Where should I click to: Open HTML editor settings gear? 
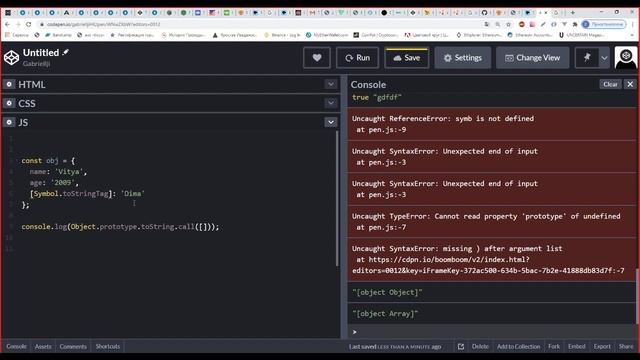coord(9,84)
